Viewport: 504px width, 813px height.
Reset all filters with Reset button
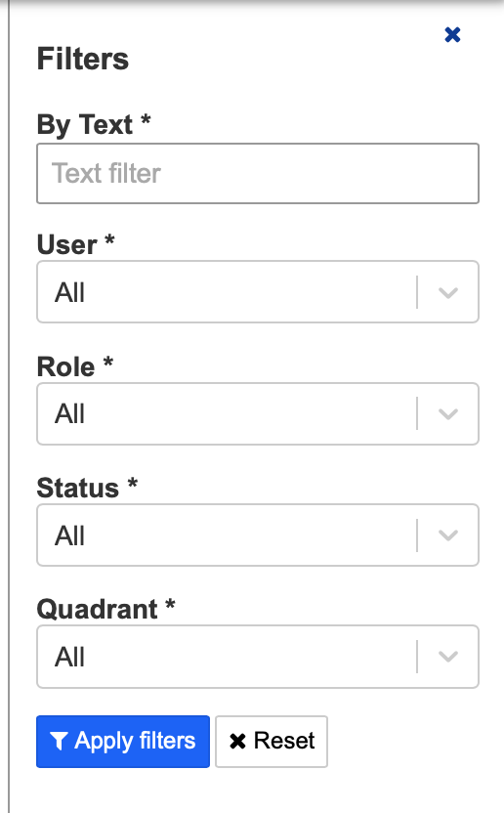272,742
